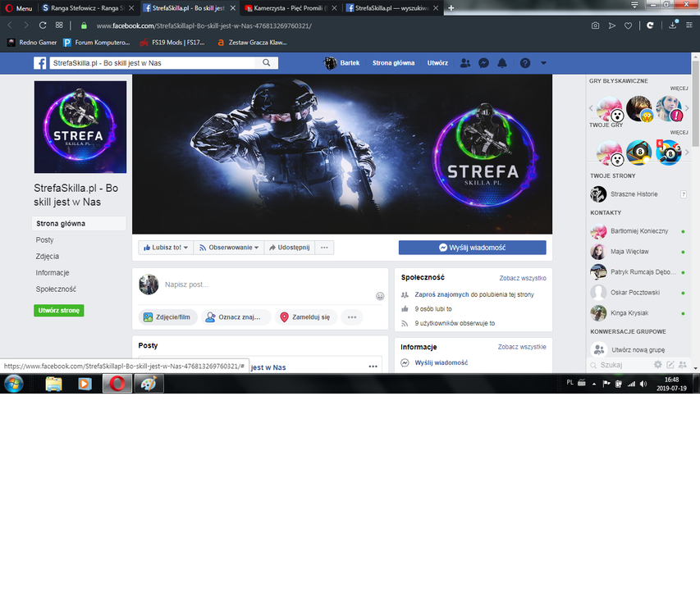This screenshot has height=615, width=700.
Task: Click the search magnifier in Facebook search
Action: click(x=267, y=63)
